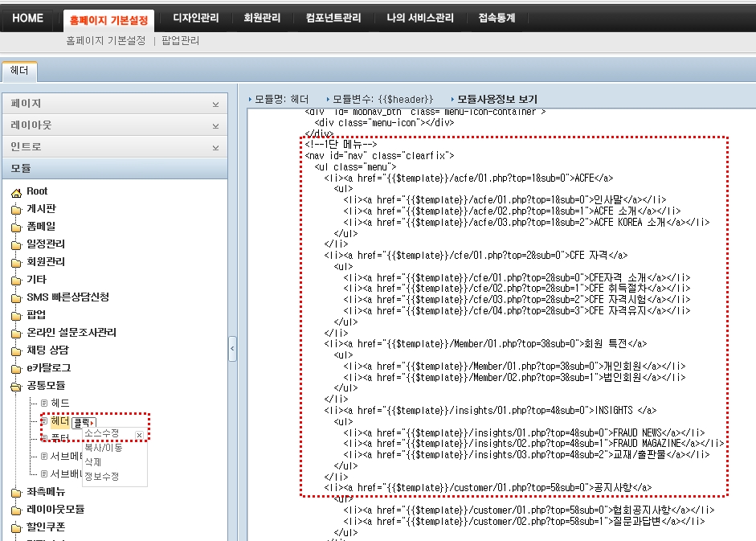Switch to the 헤더 tab

19,71
